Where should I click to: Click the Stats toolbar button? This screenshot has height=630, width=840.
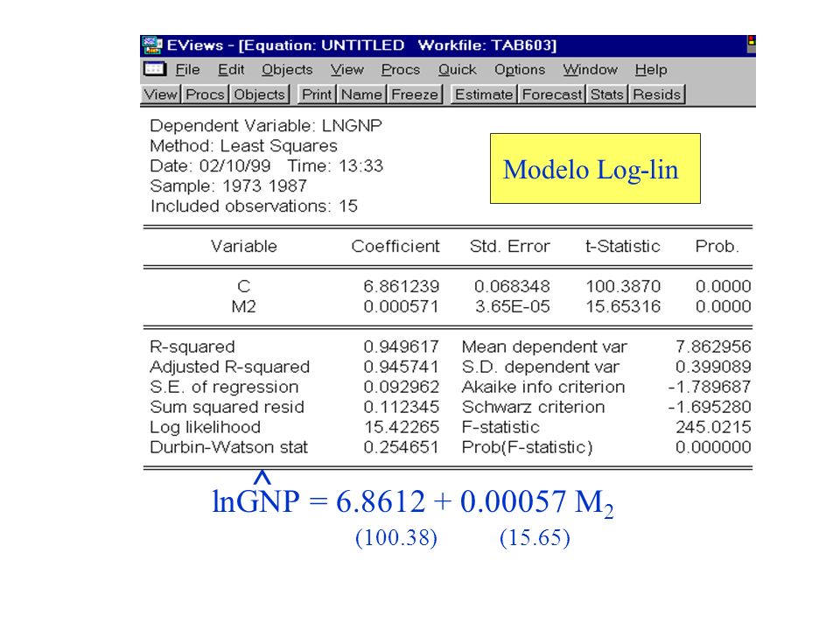pos(607,94)
